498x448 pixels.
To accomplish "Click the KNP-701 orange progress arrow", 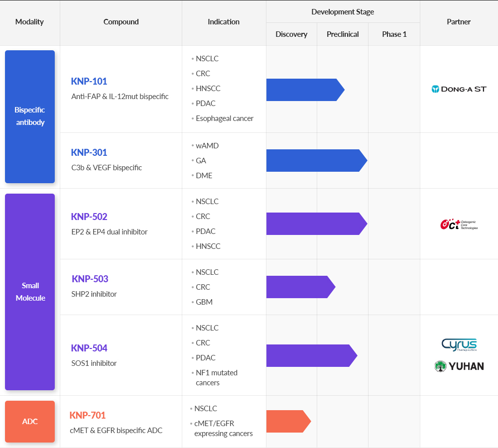I will 288,422.
